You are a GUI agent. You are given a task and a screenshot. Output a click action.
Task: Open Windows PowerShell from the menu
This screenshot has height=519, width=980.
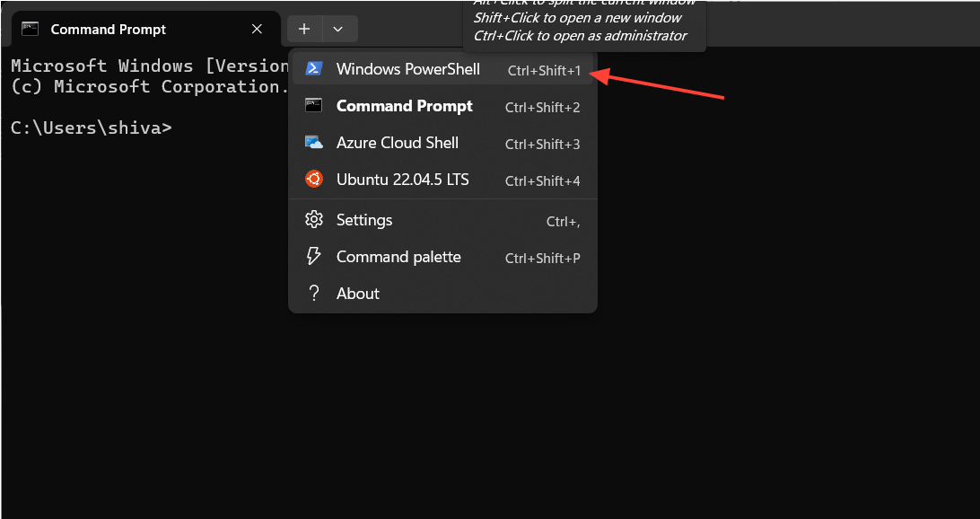[x=407, y=68]
